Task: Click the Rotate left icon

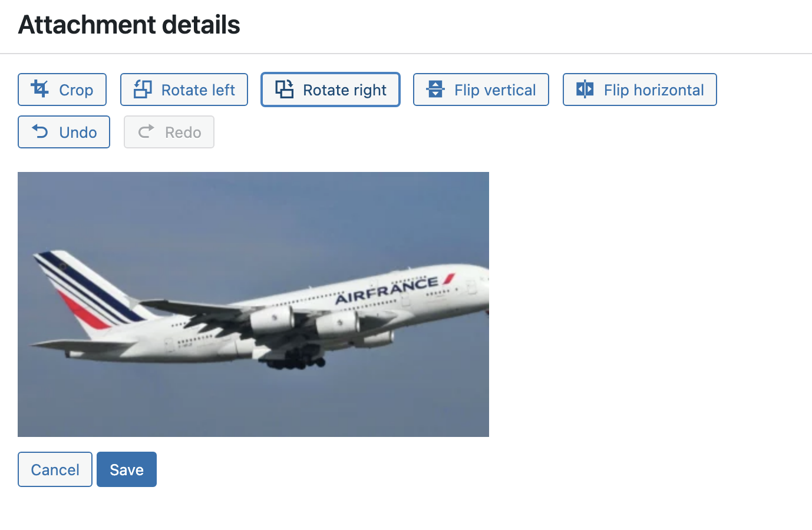Action: tap(143, 89)
